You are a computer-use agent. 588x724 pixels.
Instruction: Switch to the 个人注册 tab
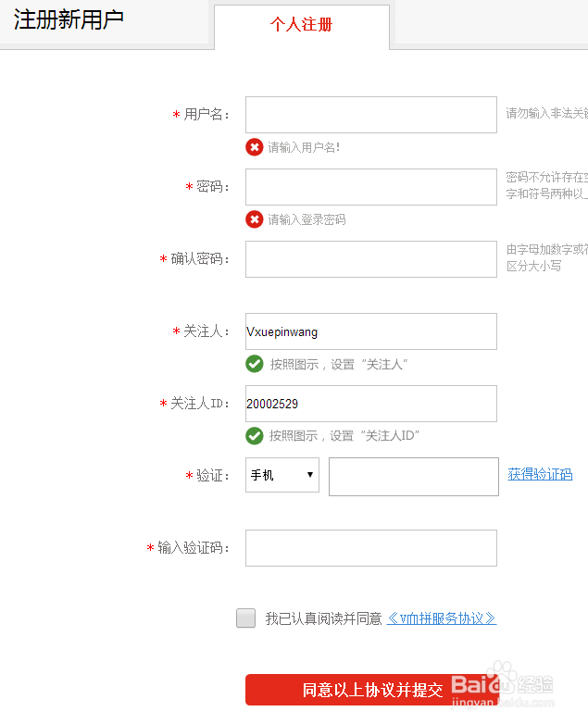pyautogui.click(x=301, y=25)
